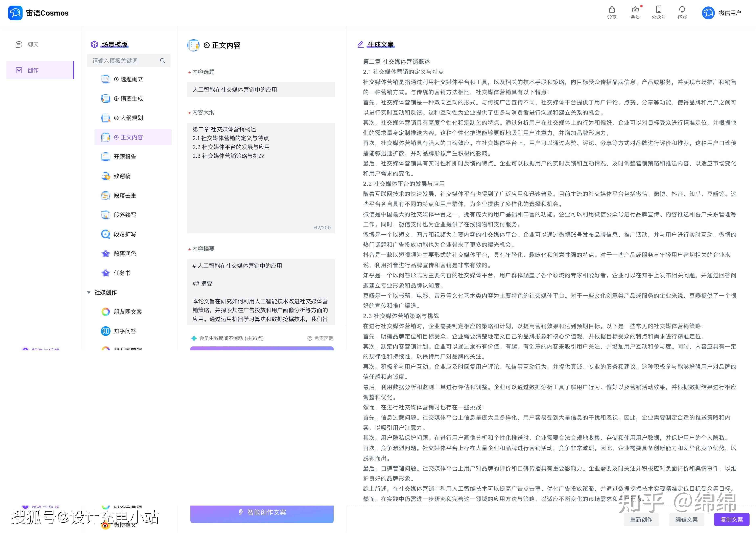Click the 重新创作 button
Viewport: 756px width, 533px height.
(x=641, y=519)
